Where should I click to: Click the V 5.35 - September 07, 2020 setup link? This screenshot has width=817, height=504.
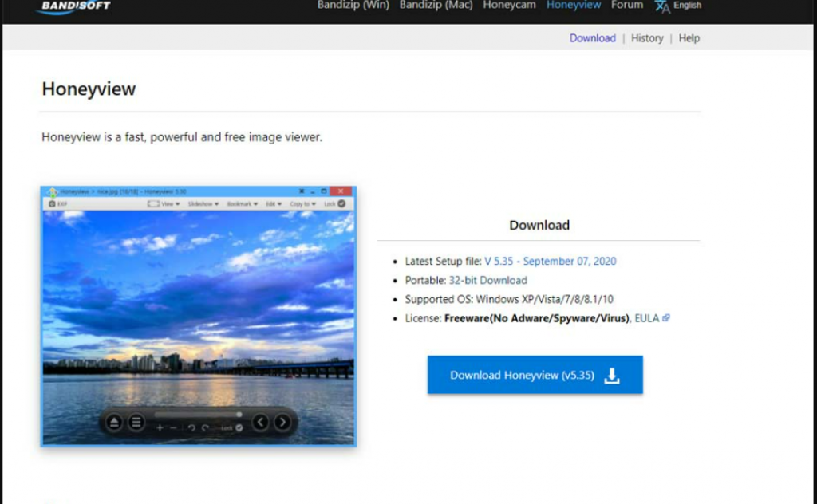coord(551,261)
